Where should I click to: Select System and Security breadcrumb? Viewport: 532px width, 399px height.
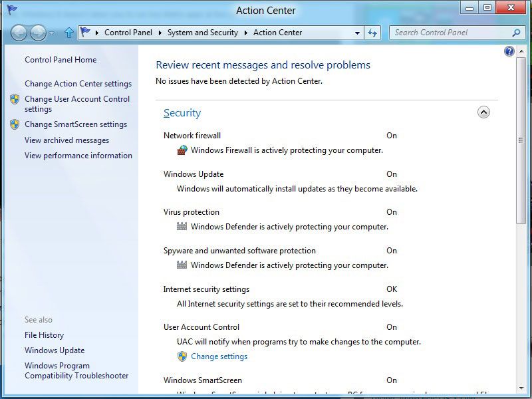(x=202, y=33)
